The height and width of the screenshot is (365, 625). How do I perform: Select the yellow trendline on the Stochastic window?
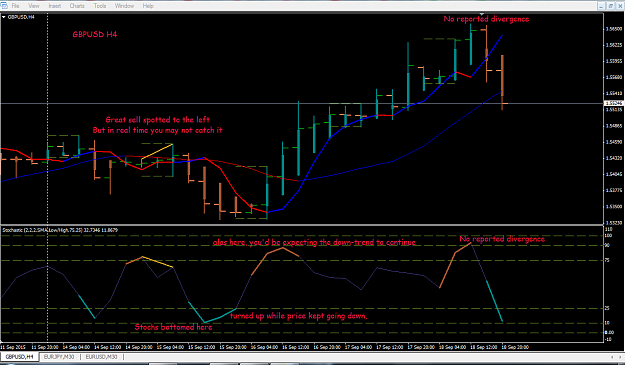pyautogui.click(x=158, y=262)
